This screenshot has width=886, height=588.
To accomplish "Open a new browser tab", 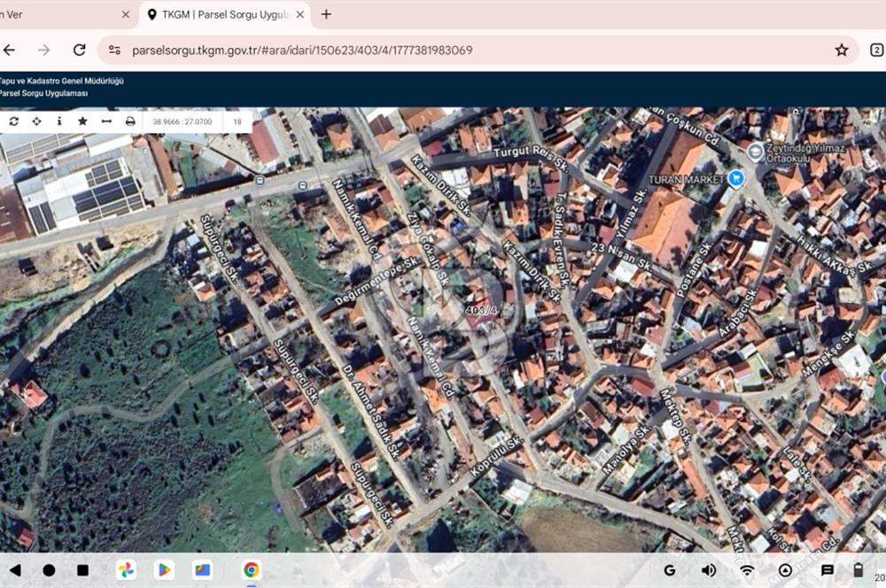I will (x=326, y=14).
